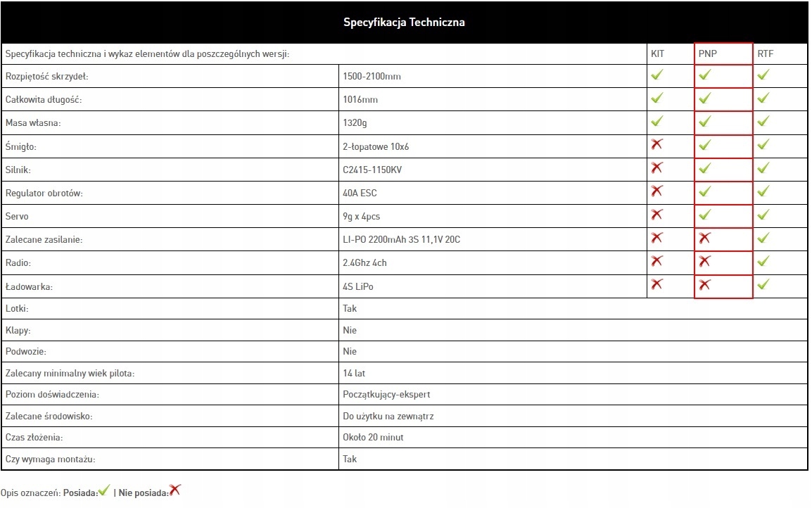The height and width of the screenshot is (508, 812).
Task: Click the red Nie posiada legend cross
Action: (175, 490)
